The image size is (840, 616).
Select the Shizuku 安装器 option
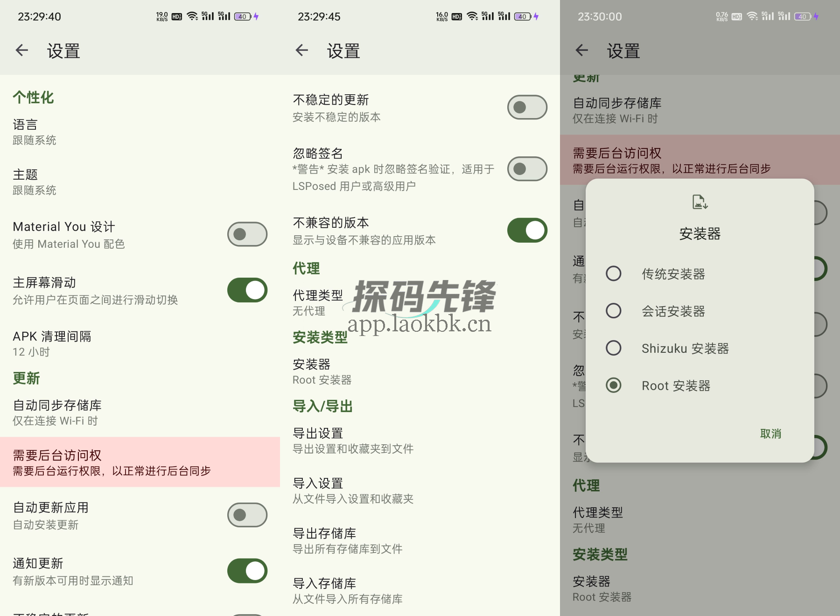pyautogui.click(x=614, y=348)
